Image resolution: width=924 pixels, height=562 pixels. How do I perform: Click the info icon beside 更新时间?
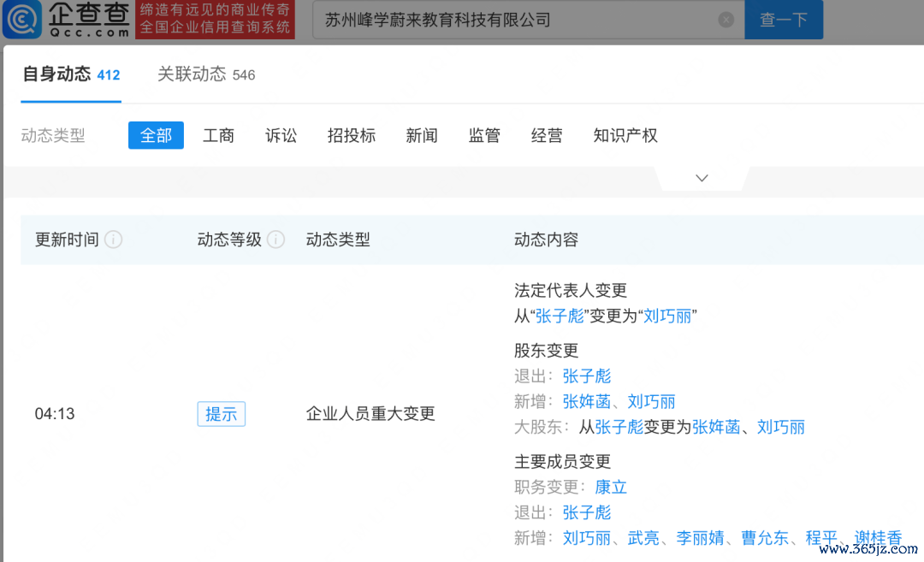(x=113, y=240)
